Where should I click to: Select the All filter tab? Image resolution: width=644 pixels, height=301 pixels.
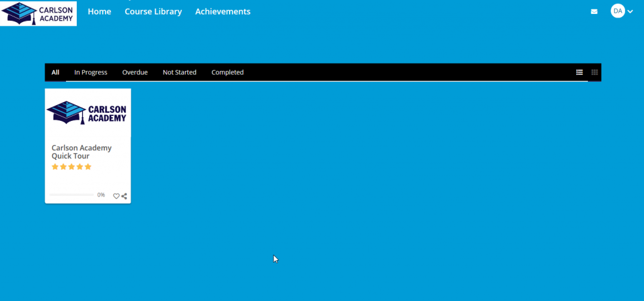coord(55,72)
